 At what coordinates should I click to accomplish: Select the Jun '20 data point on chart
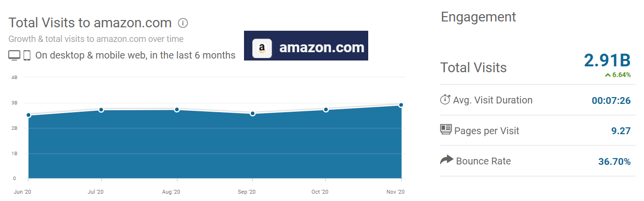28,115
